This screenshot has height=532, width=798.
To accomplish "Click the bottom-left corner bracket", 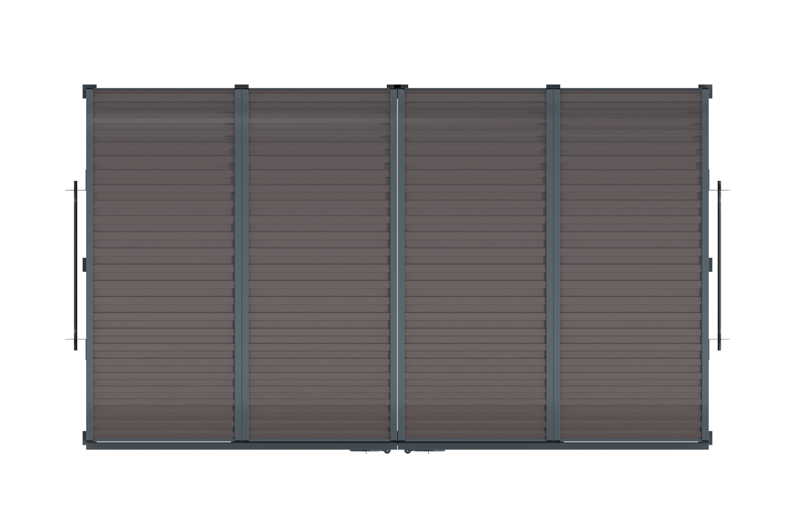I will click(88, 438).
